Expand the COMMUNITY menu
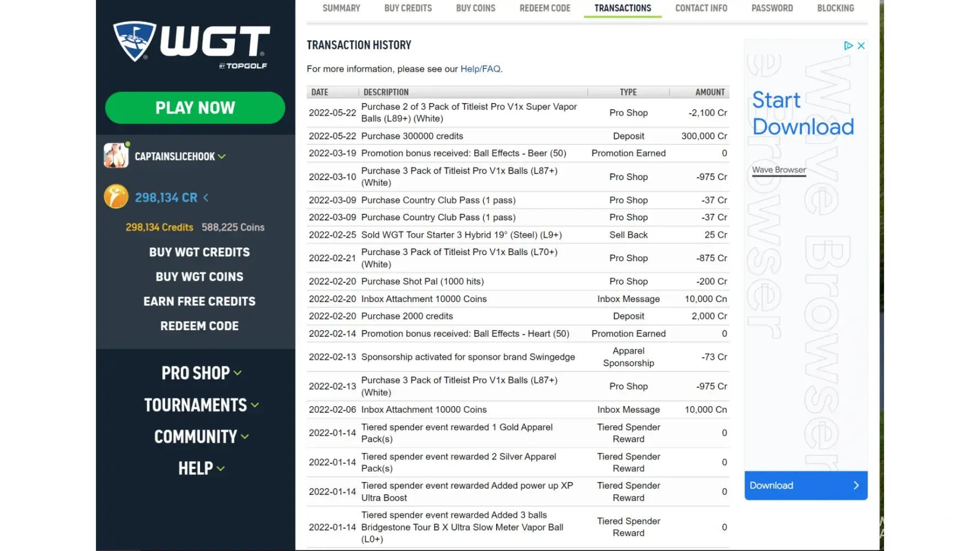The width and height of the screenshot is (980, 551). (201, 436)
